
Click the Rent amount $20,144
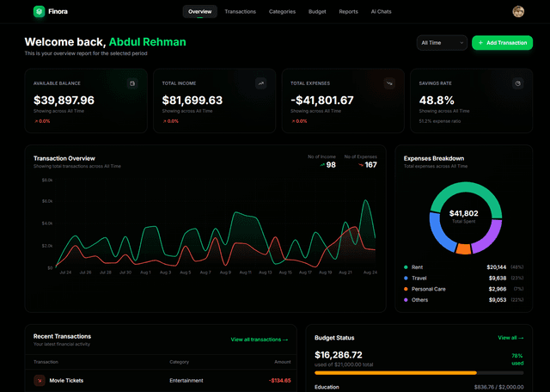497,267
